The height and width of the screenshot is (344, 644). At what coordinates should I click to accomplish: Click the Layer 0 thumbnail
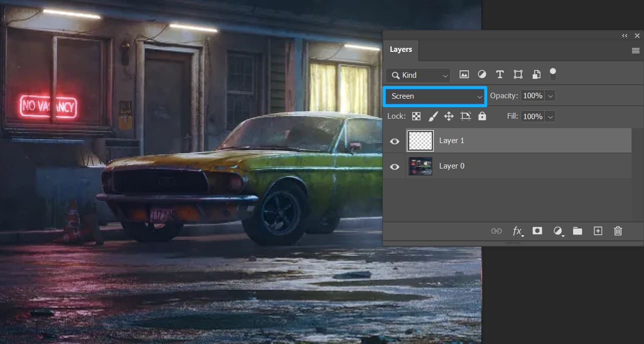(x=420, y=167)
